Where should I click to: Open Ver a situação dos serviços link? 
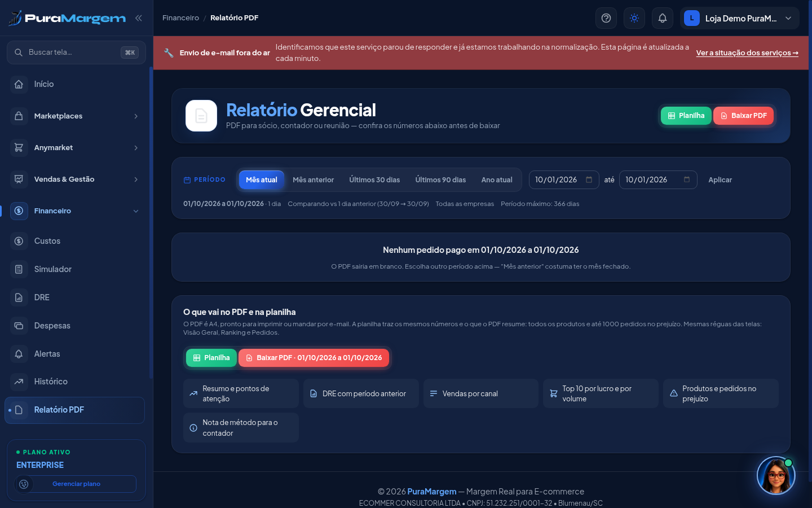[x=747, y=53]
